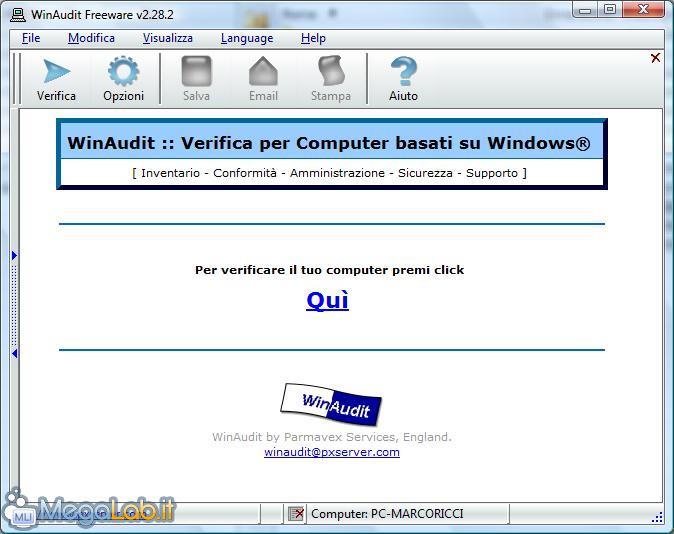The width and height of the screenshot is (674, 534).
Task: Click the Inventario - Conformità subtitle line
Action: point(329,173)
